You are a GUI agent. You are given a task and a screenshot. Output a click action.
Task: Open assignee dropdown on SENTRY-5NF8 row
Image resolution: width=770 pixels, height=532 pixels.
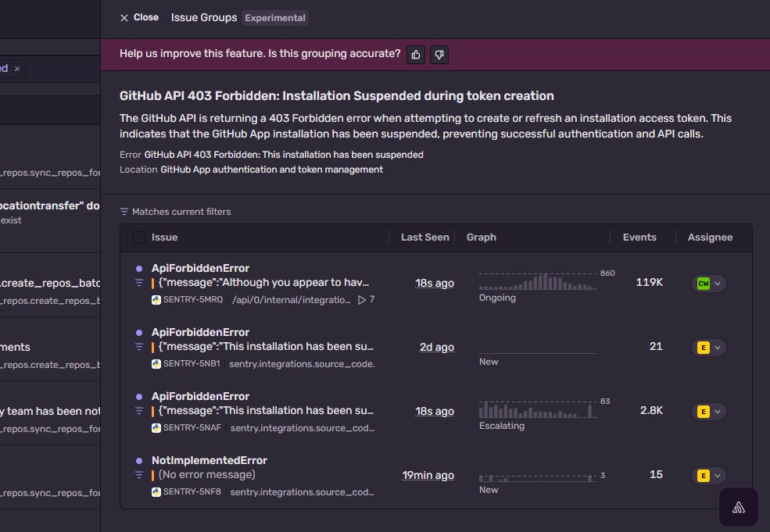tap(708, 476)
